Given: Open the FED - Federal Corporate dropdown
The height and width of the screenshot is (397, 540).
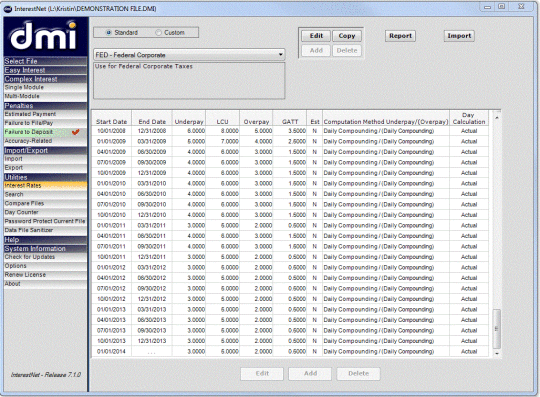Looking at the screenshot, I should point(189,55).
